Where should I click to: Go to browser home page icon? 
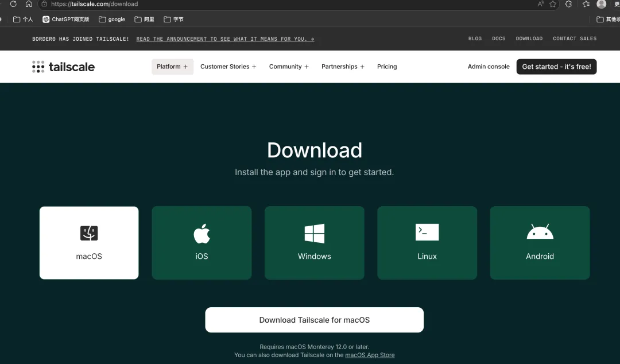(x=29, y=4)
